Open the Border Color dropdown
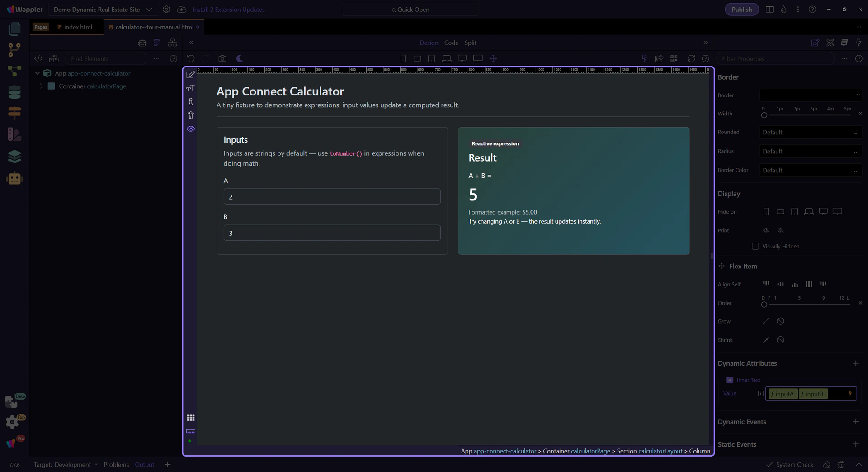Screen dimensions: 868x472 click(810, 171)
